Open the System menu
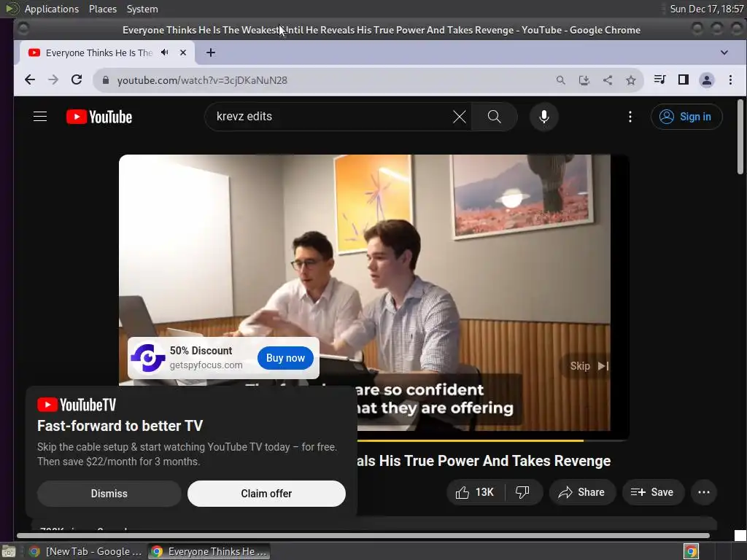 (x=142, y=9)
